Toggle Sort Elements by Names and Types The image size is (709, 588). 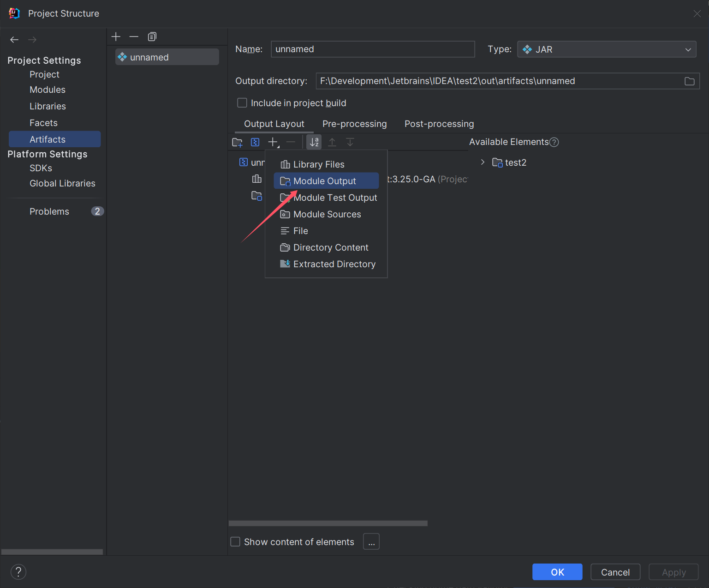(314, 142)
